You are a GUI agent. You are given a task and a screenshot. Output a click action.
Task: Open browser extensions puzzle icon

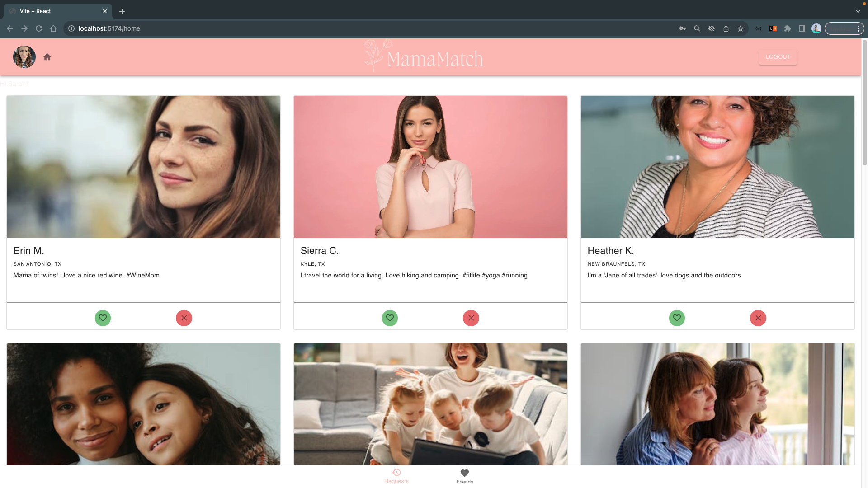[x=788, y=28]
